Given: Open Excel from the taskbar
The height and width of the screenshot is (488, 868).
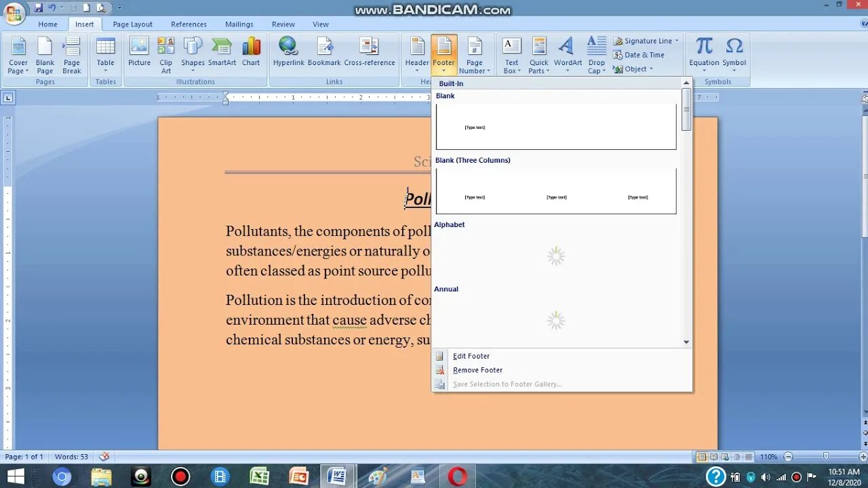Looking at the screenshot, I should [x=260, y=476].
